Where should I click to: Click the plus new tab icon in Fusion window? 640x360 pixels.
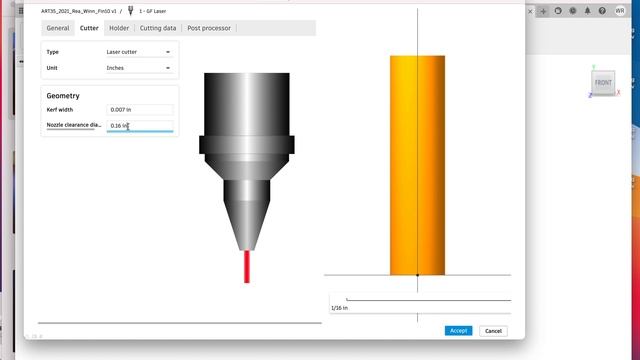coord(543,11)
